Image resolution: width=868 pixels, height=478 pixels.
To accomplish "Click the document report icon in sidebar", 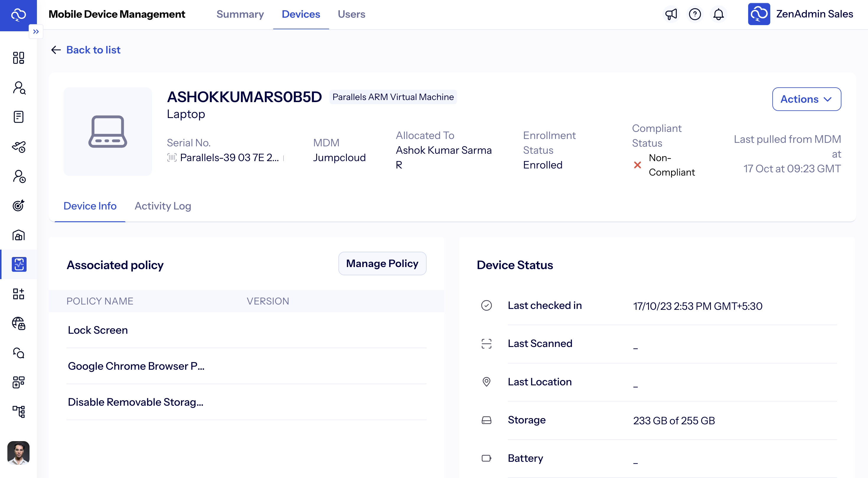I will pos(19,117).
